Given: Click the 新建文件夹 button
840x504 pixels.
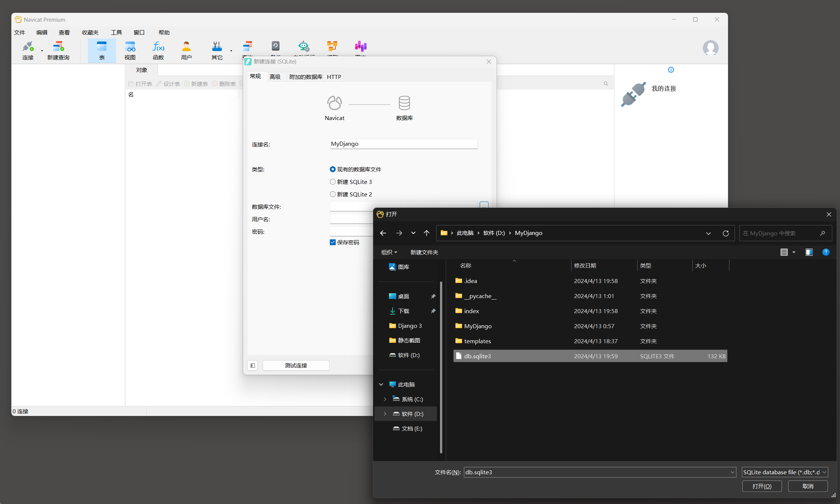Looking at the screenshot, I should tap(424, 252).
